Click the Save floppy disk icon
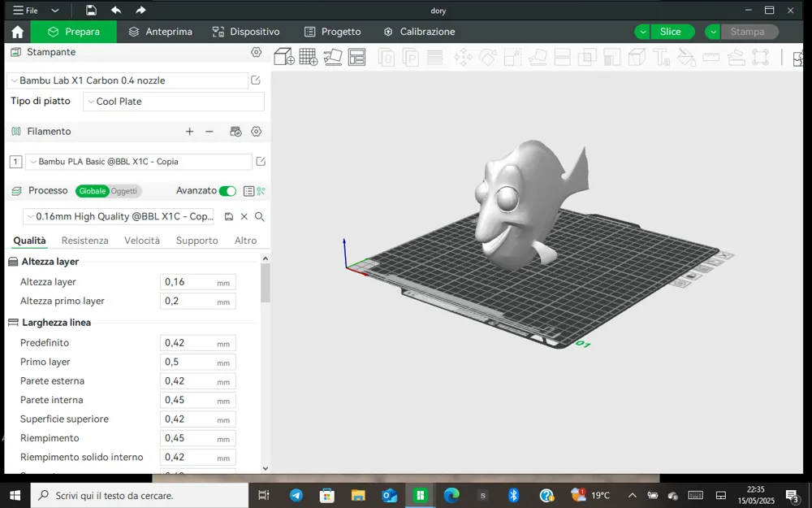 click(91, 11)
